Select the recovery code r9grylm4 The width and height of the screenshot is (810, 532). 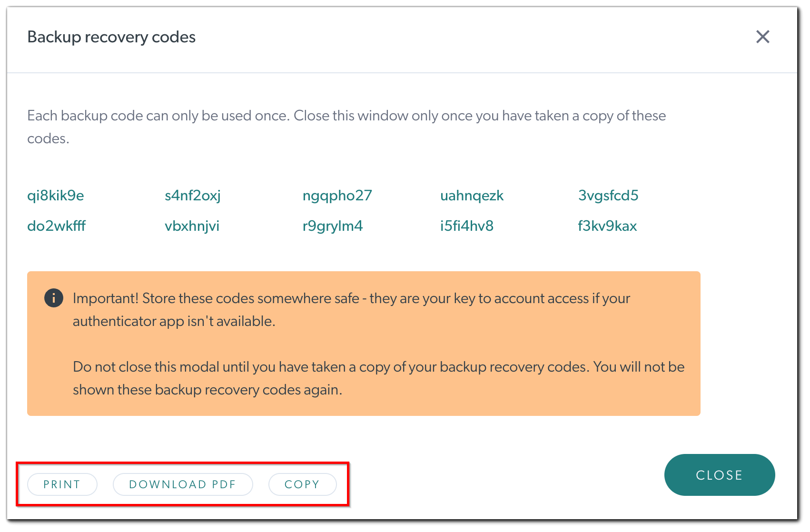[x=333, y=226]
